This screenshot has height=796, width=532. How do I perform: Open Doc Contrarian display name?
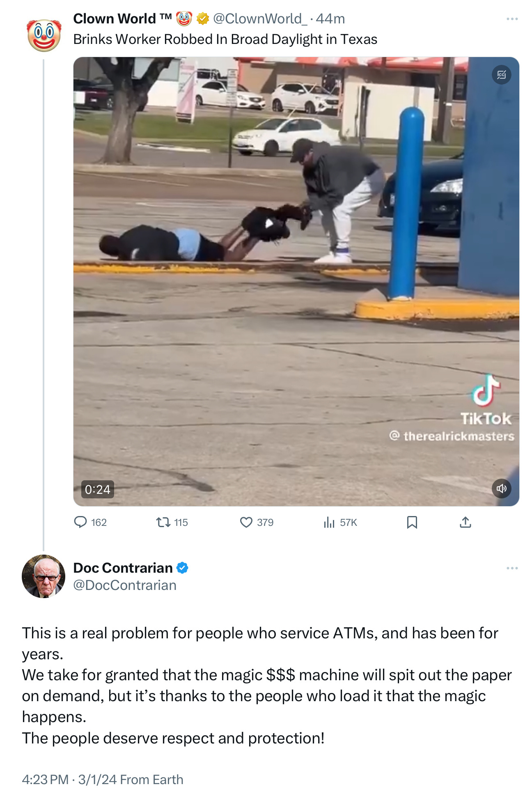pos(123,568)
